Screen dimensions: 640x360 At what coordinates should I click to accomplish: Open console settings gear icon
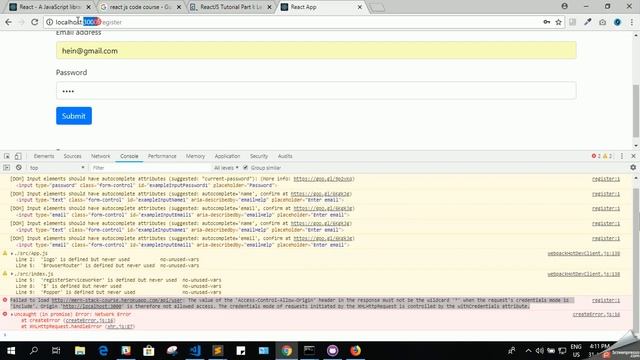(633, 167)
